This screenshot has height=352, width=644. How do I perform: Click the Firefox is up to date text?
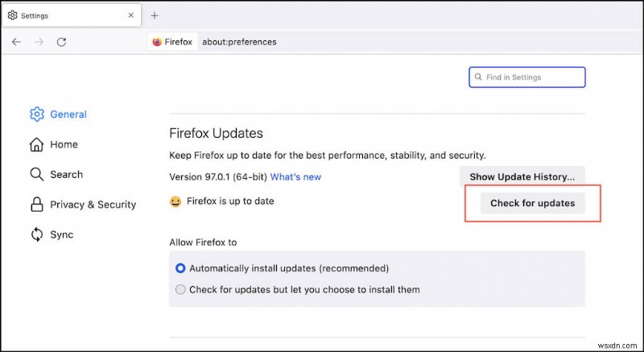[x=230, y=201]
